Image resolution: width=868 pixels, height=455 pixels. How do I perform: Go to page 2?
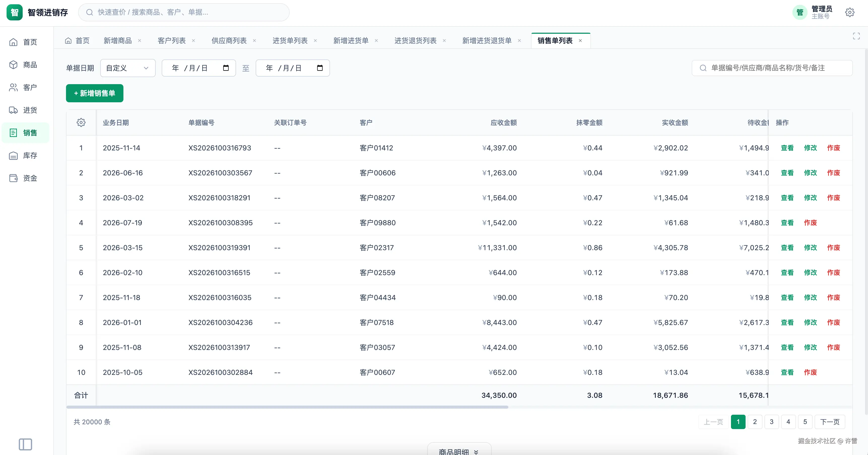tap(755, 422)
